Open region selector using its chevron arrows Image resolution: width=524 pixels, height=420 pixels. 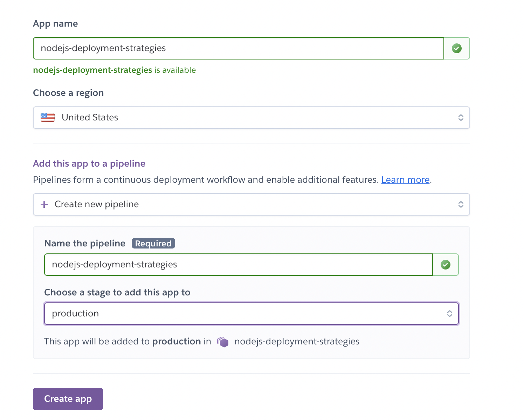[461, 118]
